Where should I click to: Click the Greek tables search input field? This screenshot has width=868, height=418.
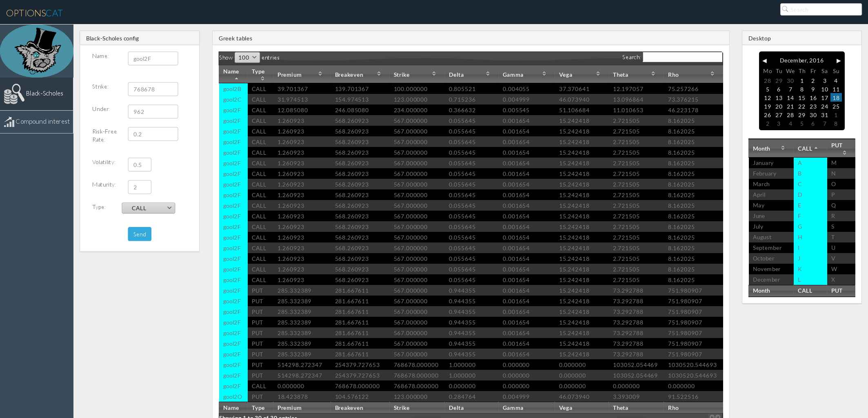682,57
